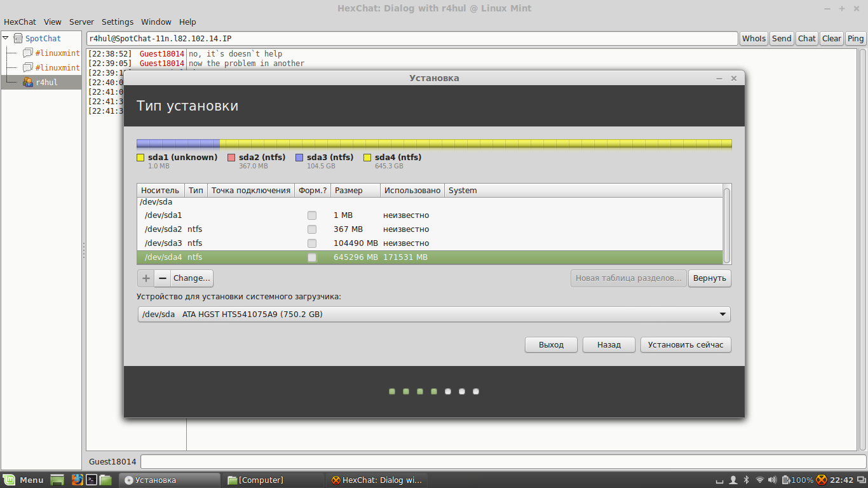Switch to Установка window in taskbar
The height and width of the screenshot is (488, 868).
coord(171,480)
